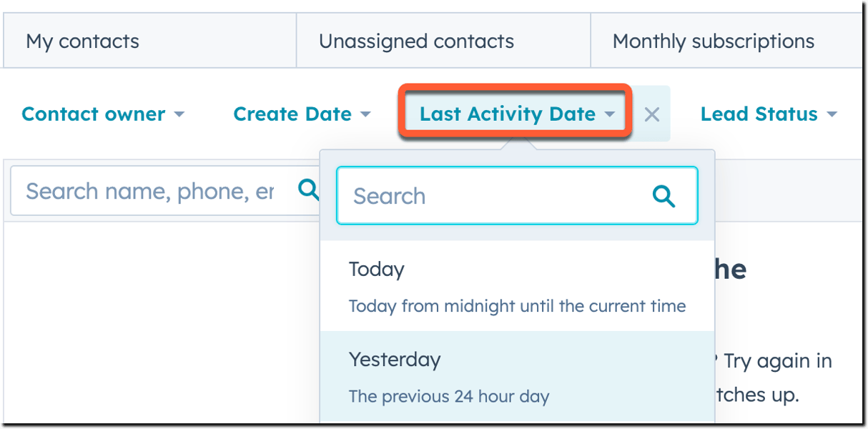
Task: Open the Unassigned contacts tab
Action: pyautogui.click(x=416, y=41)
